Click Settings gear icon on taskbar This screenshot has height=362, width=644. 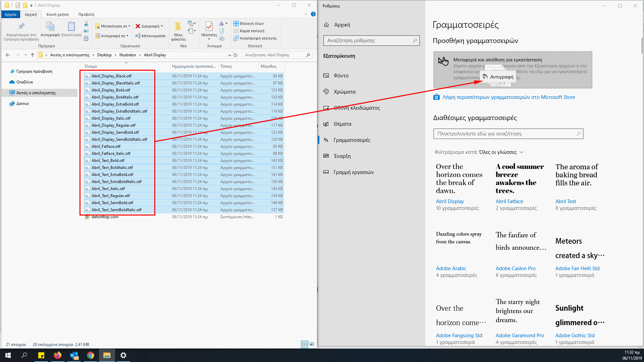(x=123, y=355)
